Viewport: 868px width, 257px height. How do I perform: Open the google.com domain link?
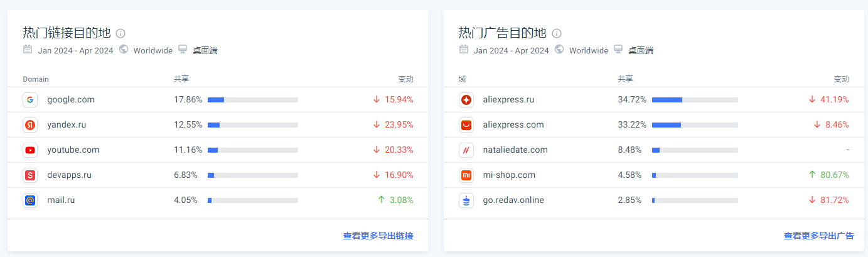pos(71,100)
